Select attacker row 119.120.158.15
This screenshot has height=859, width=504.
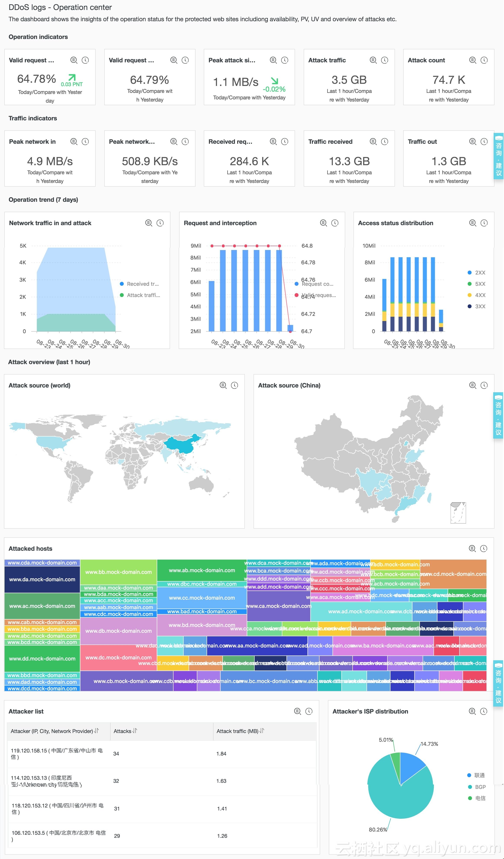pos(162,754)
